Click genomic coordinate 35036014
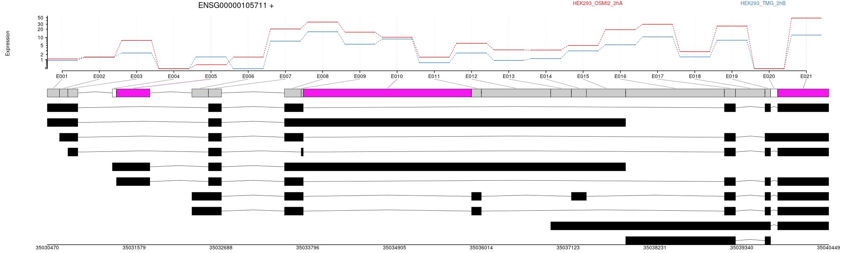The image size is (868, 253). (481, 248)
